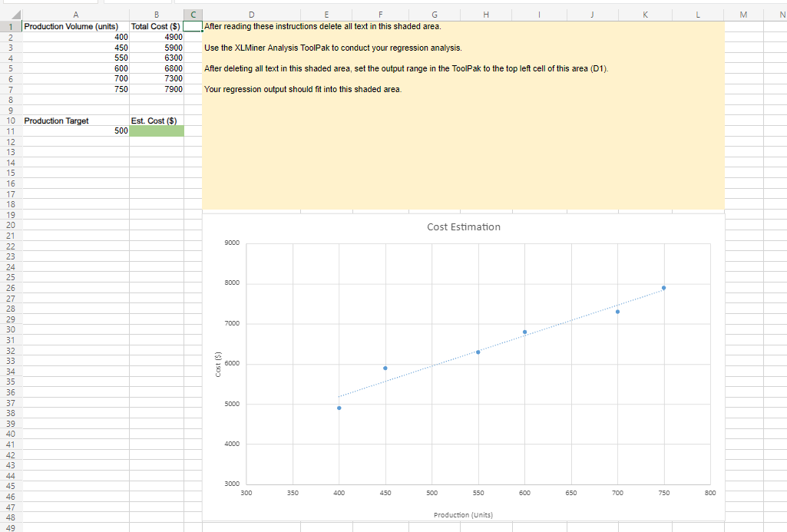Click the 'Production Volume (units)' header cell
The image size is (787, 532).
[x=73, y=25]
